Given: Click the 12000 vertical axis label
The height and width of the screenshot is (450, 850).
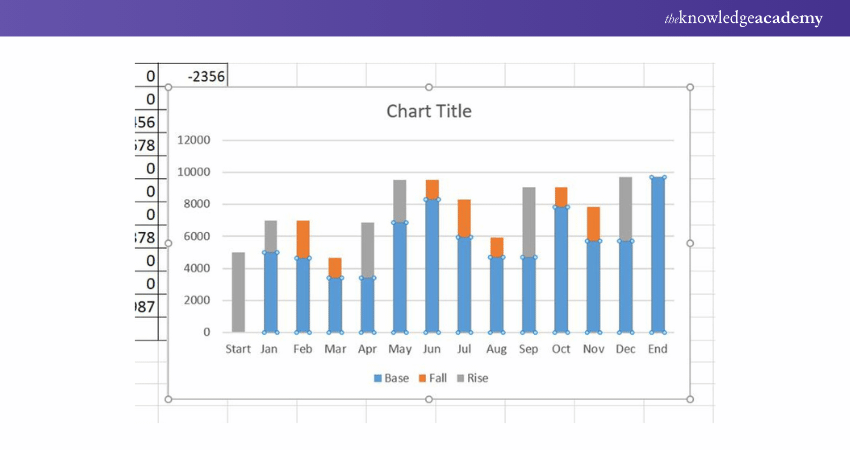Looking at the screenshot, I should [x=194, y=140].
